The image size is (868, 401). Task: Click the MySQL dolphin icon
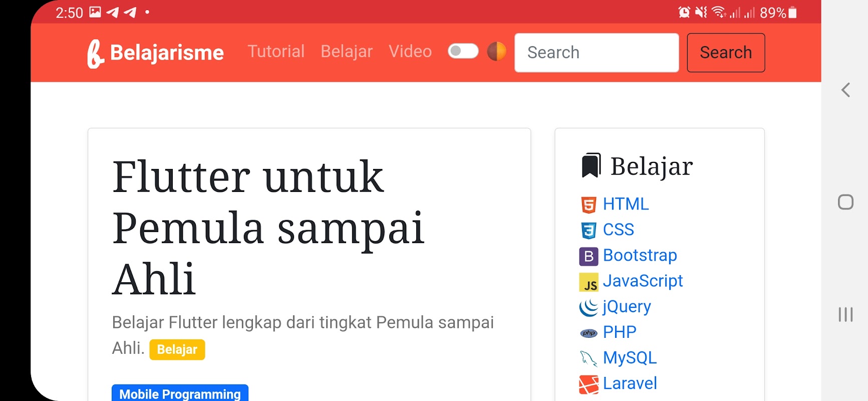589,358
